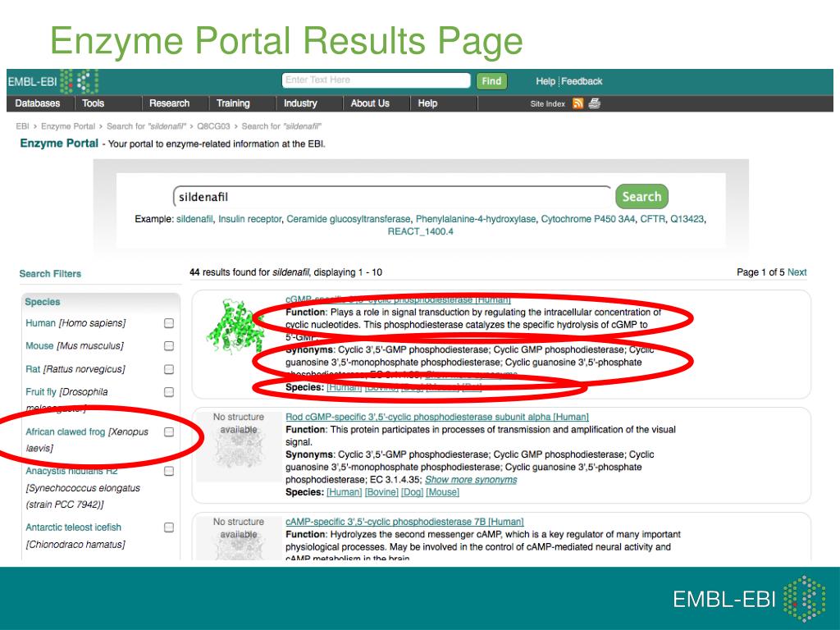Click the Q8CG03 breadcrumb link
The image size is (840, 630).
coord(213,126)
